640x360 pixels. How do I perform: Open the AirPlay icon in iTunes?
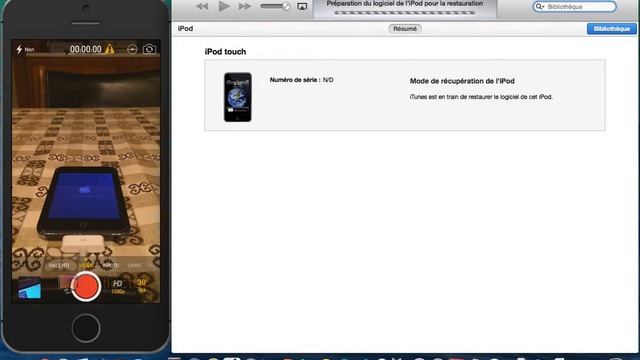(x=302, y=6)
